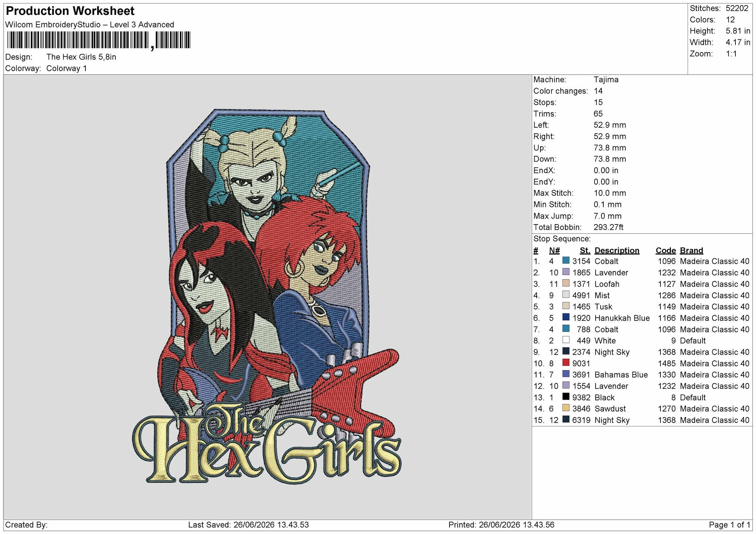Click the Hex Girls embroidery design preview

(267, 296)
